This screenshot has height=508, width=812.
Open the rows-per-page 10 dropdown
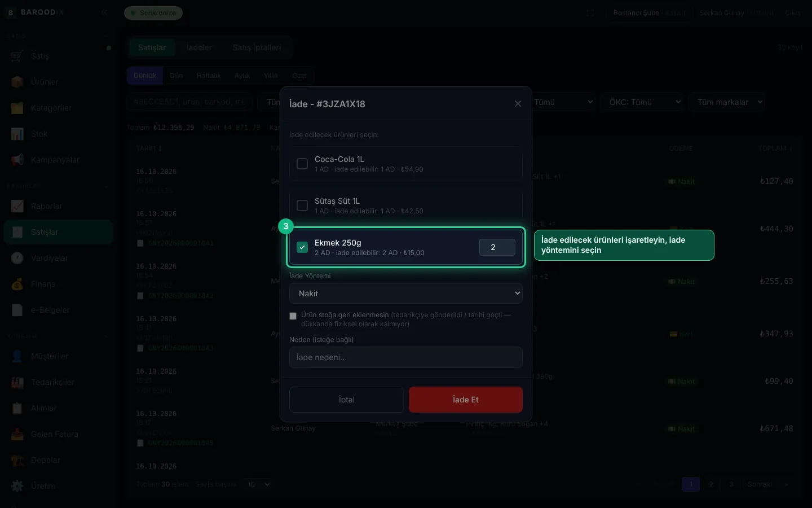coord(258,484)
